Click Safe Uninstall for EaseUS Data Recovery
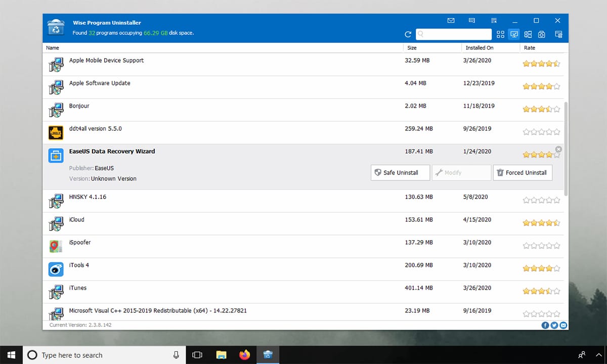Viewport: 607px width, 364px height. coord(400,172)
